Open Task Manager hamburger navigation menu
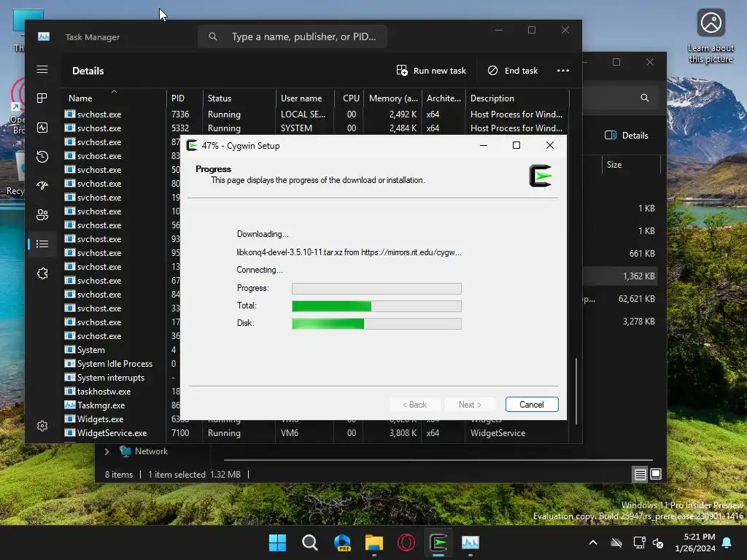 (x=42, y=69)
